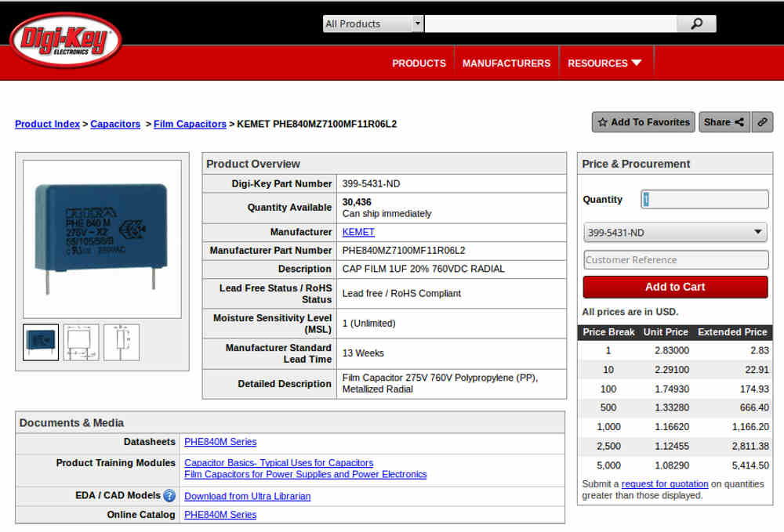Follow the Film Capacitors breadcrumb link
This screenshot has height=532, width=784.
tap(190, 124)
